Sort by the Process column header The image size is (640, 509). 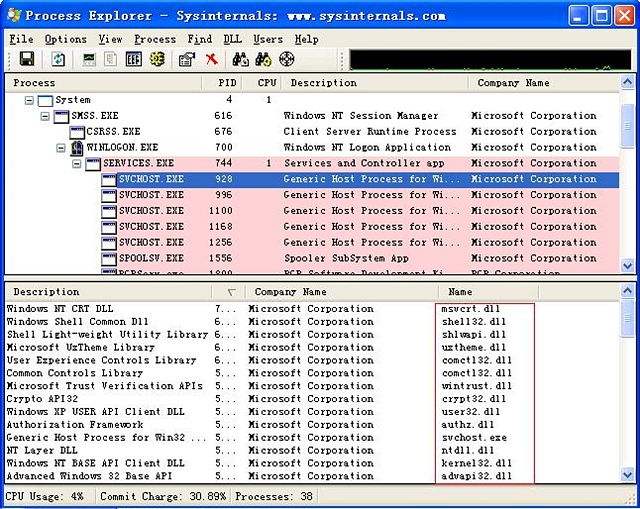tap(104, 83)
